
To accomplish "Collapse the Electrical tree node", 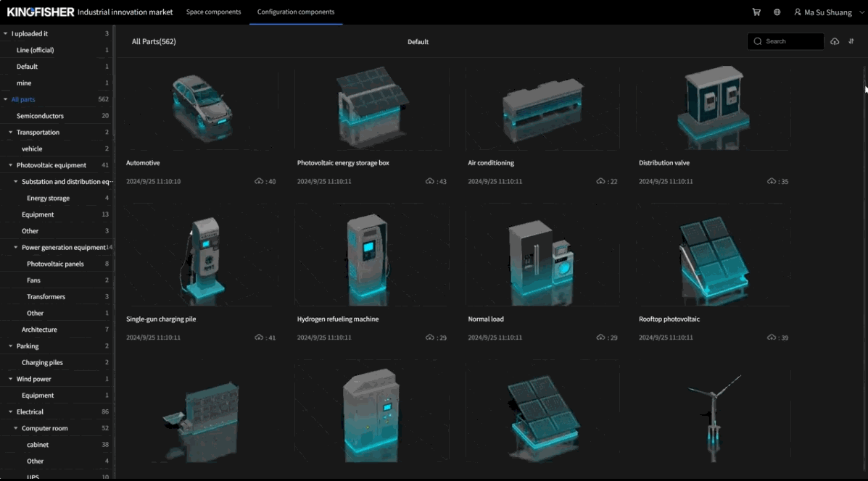I will coord(11,412).
